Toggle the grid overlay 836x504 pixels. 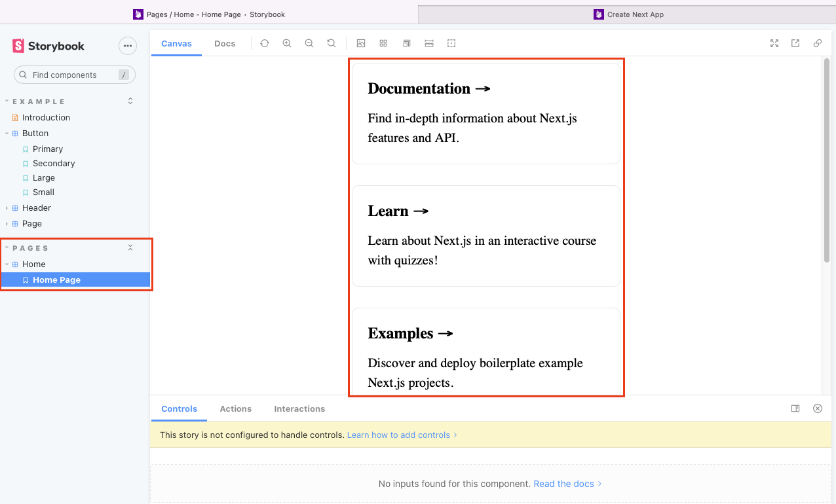383,43
